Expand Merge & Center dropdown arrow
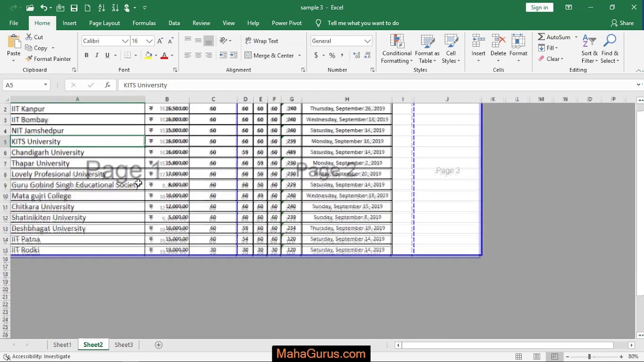Image resolution: width=644 pixels, height=362 pixels. point(299,55)
